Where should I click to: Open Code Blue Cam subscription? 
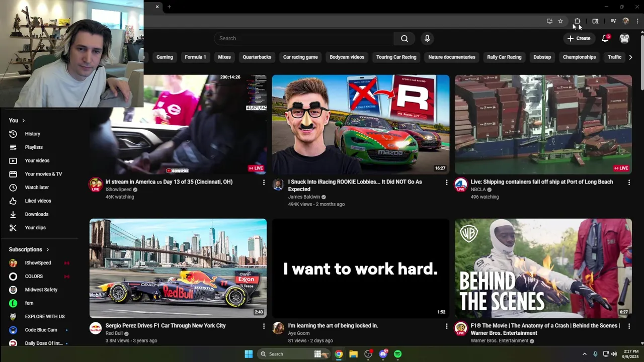pyautogui.click(x=42, y=330)
